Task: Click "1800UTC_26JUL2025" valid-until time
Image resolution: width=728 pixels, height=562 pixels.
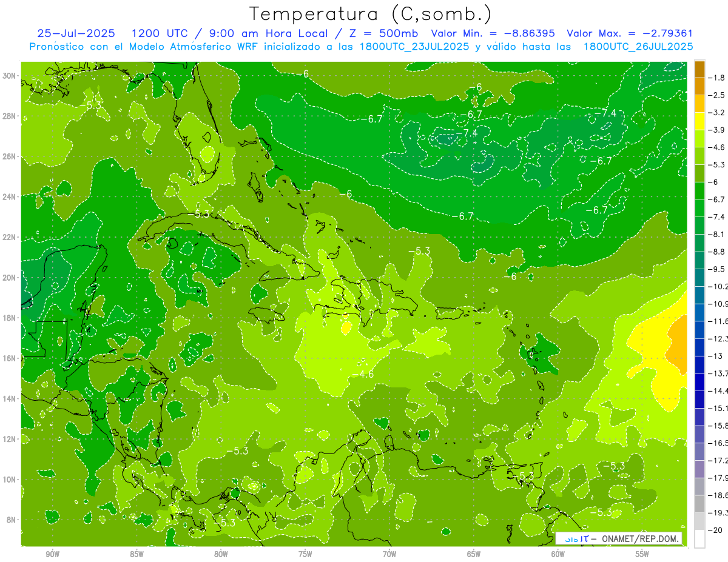Action: (638, 46)
